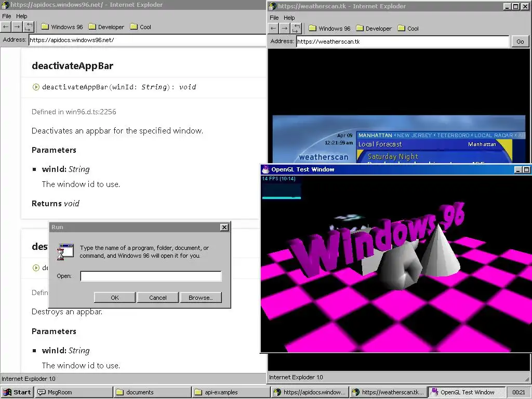This screenshot has height=399, width=532.
Task: Click the weatherscan logo
Action: [324, 157]
